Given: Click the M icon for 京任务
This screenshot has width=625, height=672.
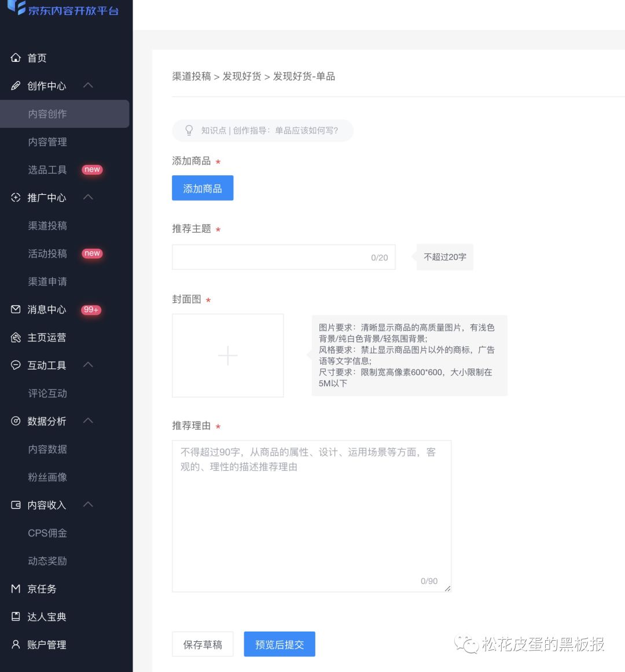Looking at the screenshot, I should click(16, 588).
